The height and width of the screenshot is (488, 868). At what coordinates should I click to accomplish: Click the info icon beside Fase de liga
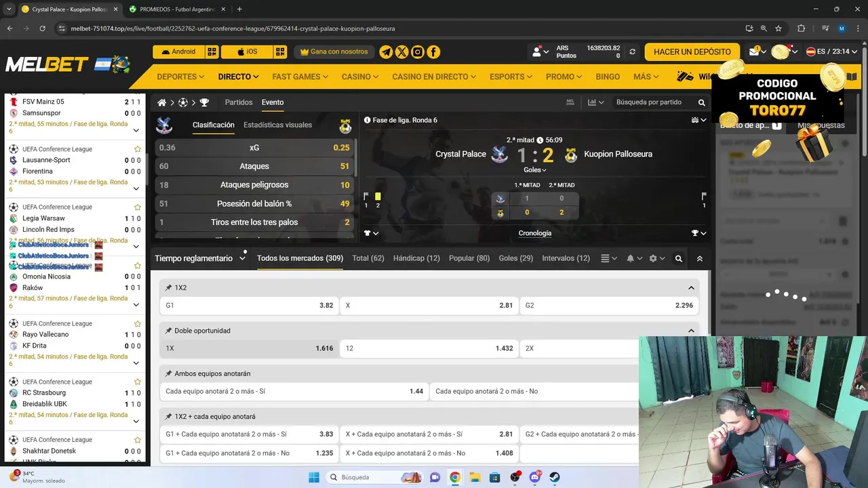[367, 120]
